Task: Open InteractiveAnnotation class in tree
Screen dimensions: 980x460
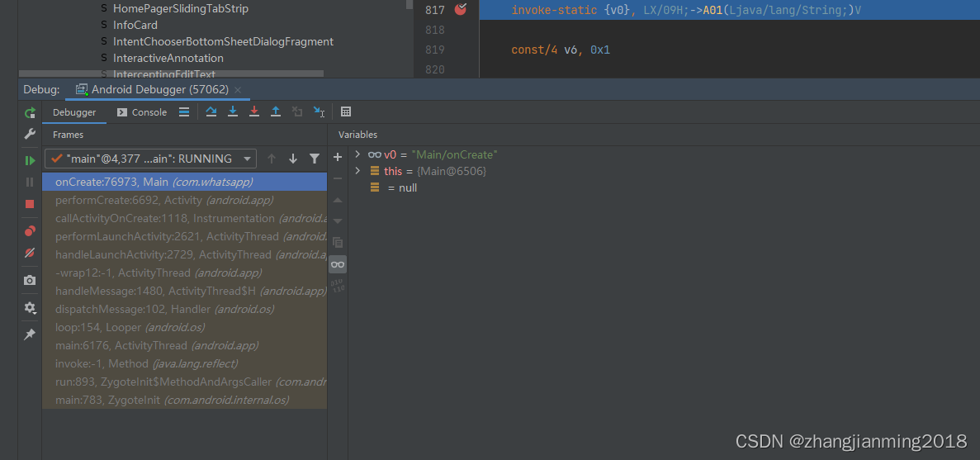Action: tap(168, 58)
